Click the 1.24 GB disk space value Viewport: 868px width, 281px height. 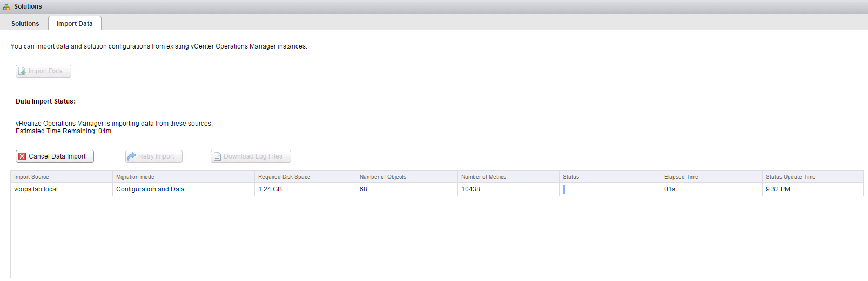[x=270, y=189]
